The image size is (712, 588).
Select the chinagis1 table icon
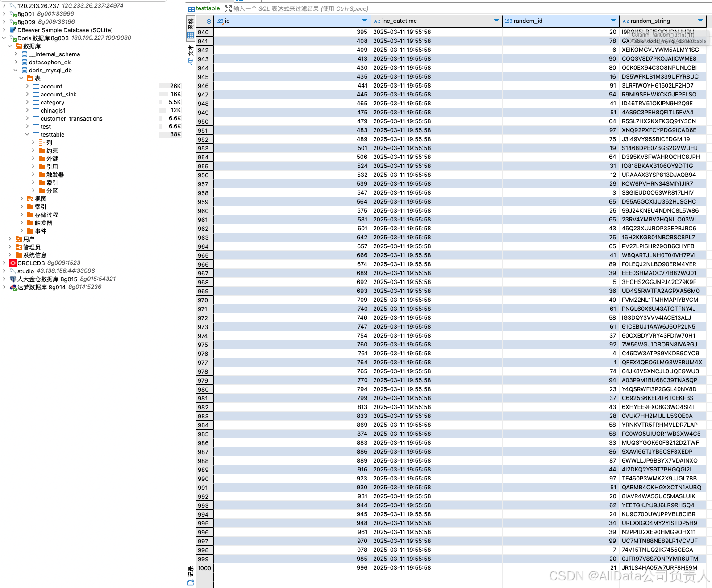pyautogui.click(x=36, y=111)
